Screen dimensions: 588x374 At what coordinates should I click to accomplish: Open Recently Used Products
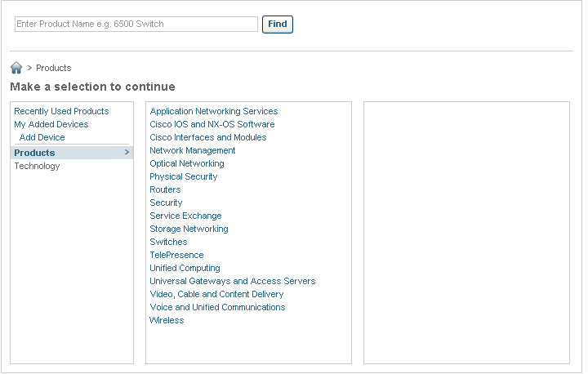61,111
